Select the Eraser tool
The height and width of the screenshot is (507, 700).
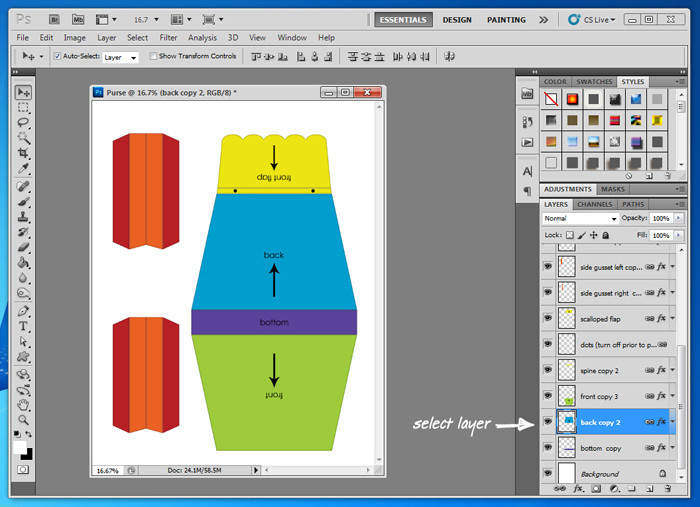[23, 247]
